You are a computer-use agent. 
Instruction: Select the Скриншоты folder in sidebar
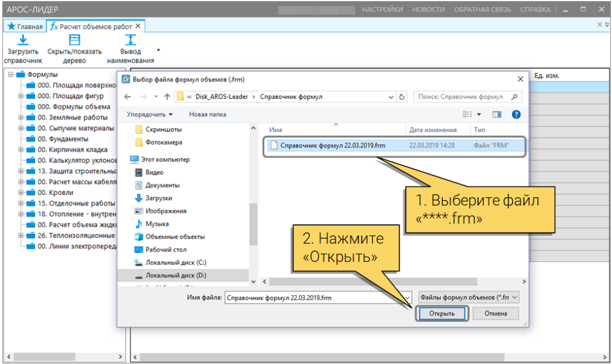158,130
